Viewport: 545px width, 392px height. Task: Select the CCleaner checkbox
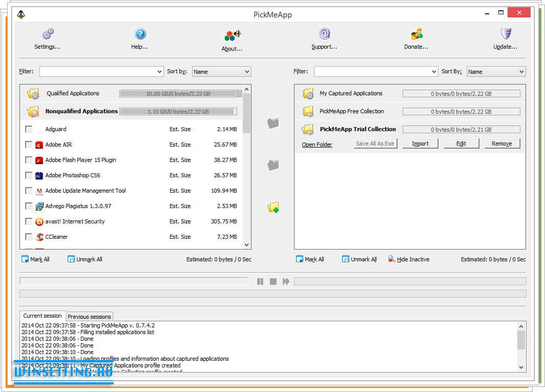pos(29,237)
